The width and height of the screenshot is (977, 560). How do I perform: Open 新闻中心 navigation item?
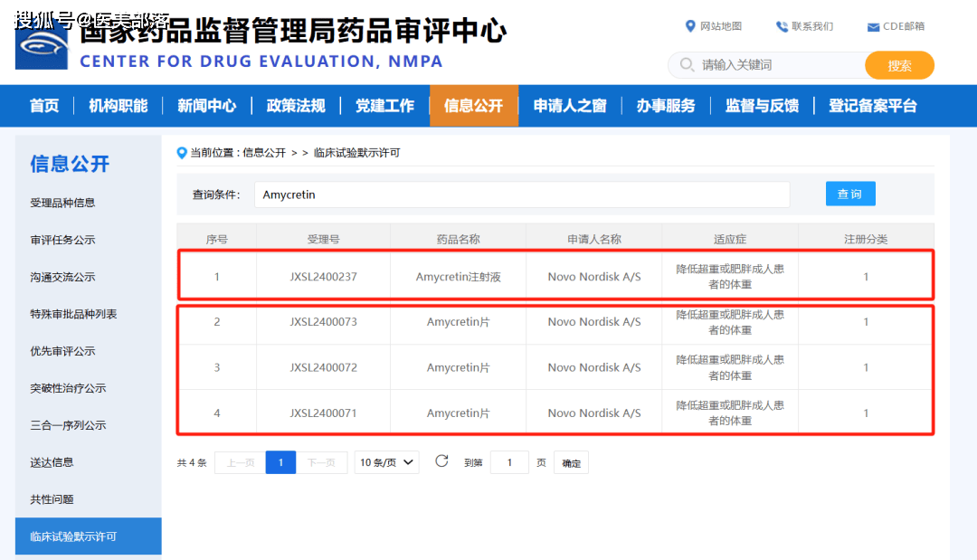click(207, 106)
